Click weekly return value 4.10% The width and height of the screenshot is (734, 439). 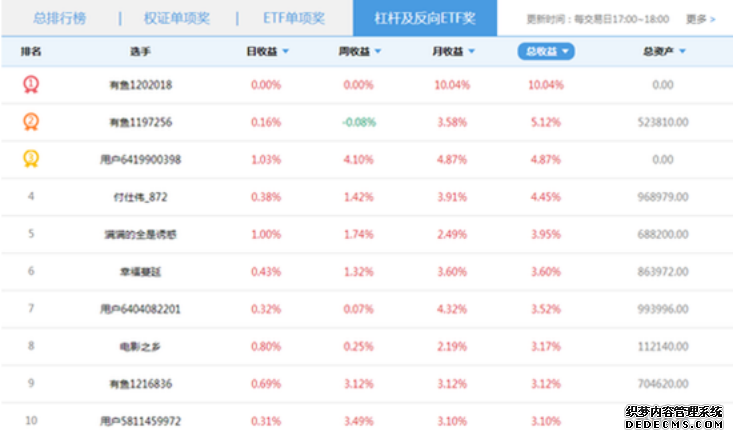pyautogui.click(x=359, y=160)
